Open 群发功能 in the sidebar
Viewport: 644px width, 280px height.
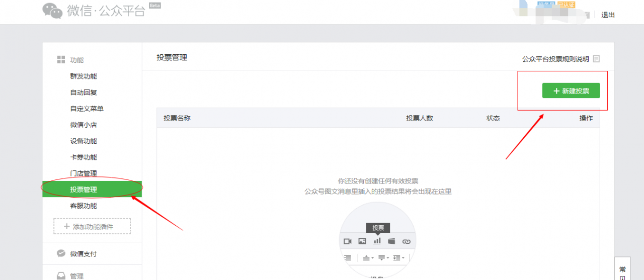click(x=84, y=76)
